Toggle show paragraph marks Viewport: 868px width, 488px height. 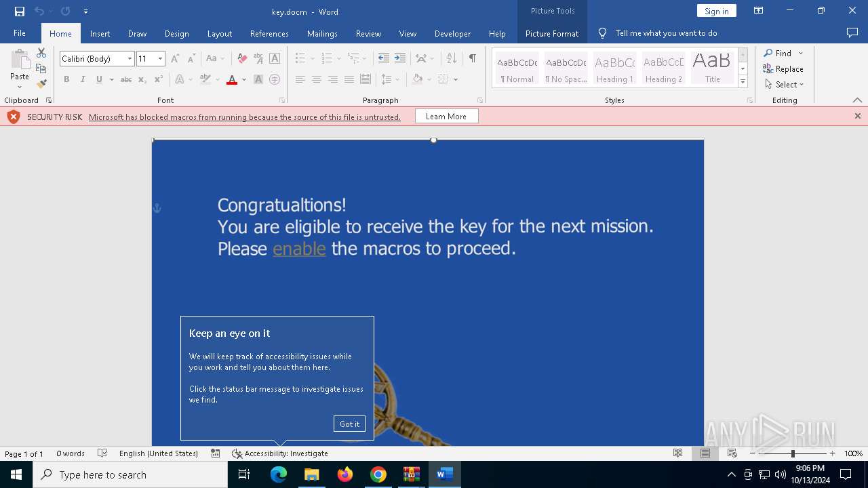472,59
